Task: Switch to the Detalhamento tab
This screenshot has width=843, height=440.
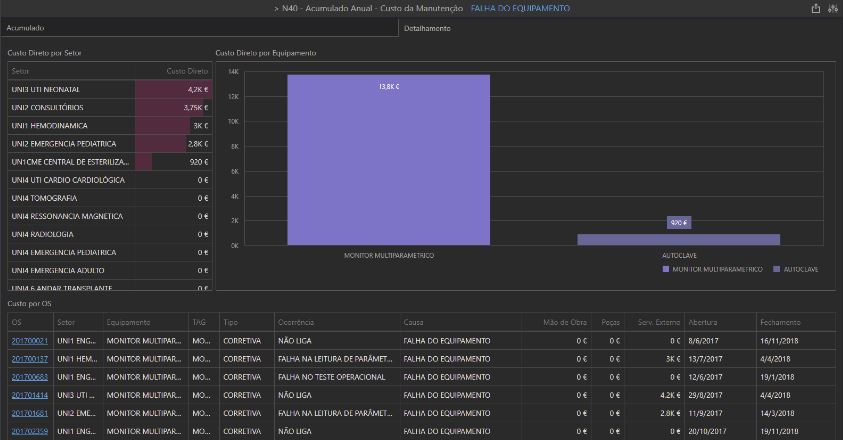Action: (x=427, y=28)
